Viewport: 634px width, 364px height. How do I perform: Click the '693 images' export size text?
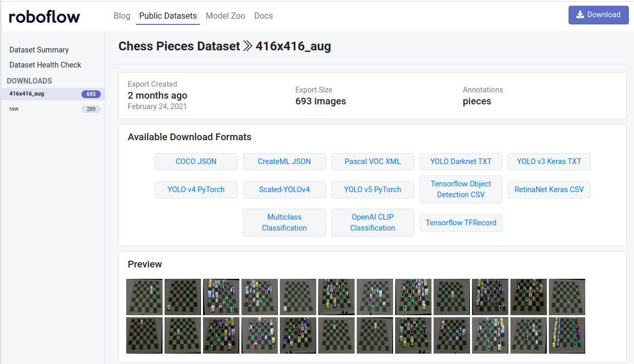click(x=321, y=101)
